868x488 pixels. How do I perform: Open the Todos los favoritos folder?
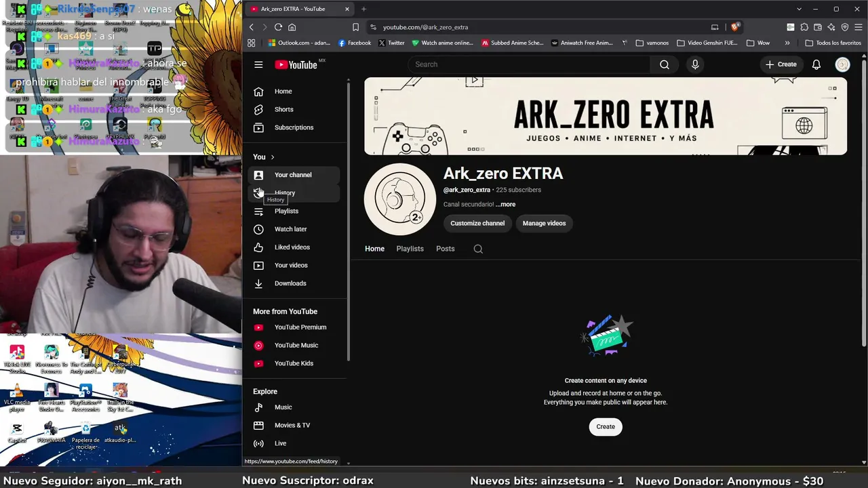[x=833, y=43]
